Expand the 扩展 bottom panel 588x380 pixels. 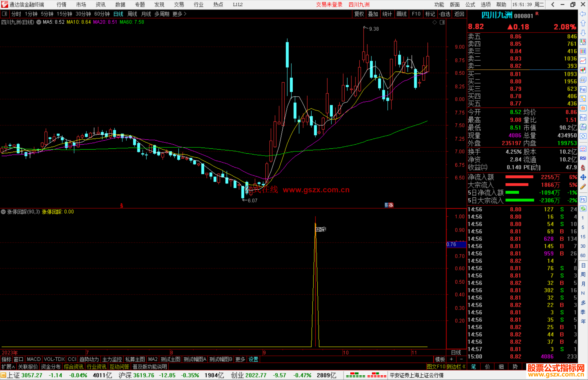[x=8, y=367]
